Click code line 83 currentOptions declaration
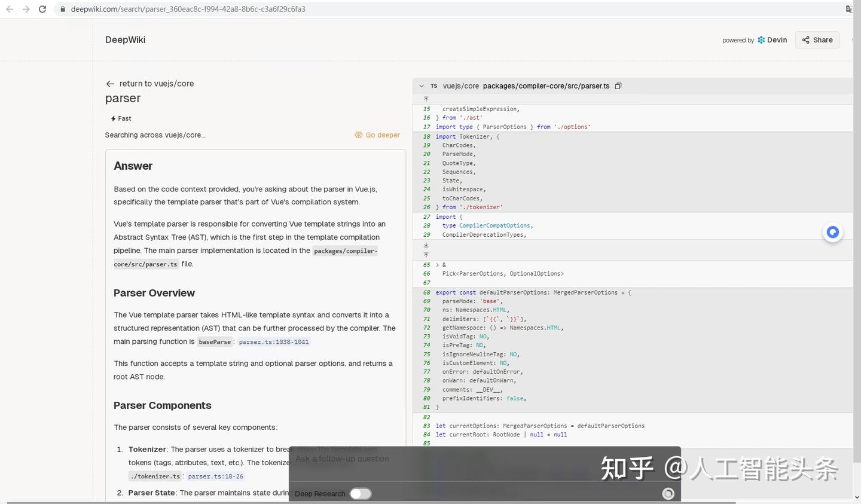The width and height of the screenshot is (861, 504). [x=540, y=426]
